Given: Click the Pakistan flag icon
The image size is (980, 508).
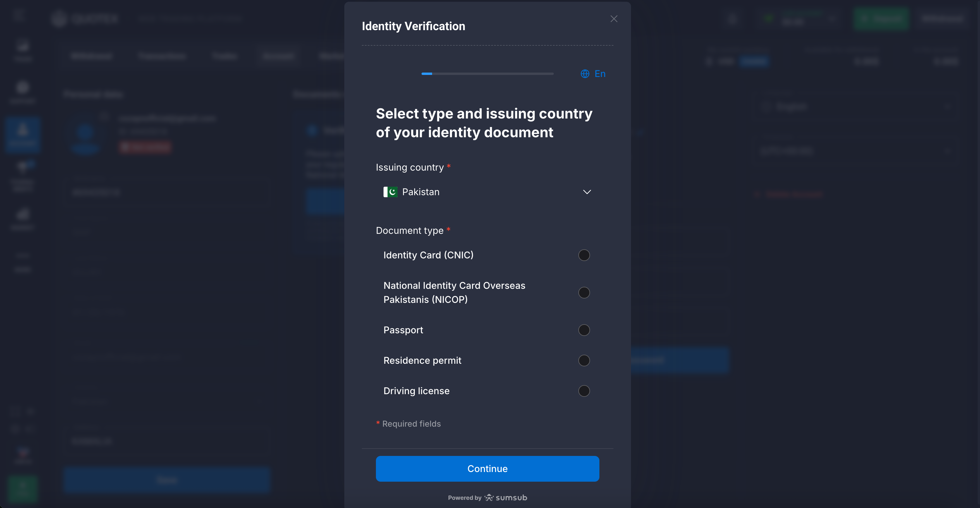Looking at the screenshot, I should click(390, 192).
